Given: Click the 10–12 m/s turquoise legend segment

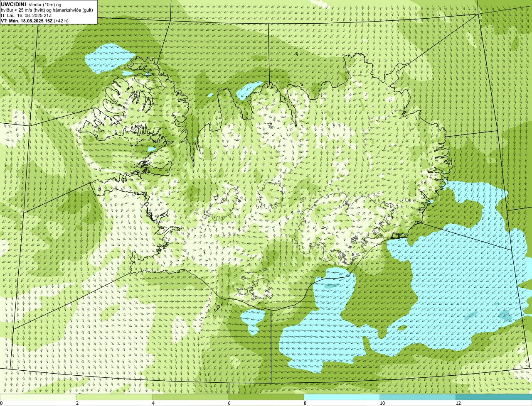Looking at the screenshot, I should point(418,397).
